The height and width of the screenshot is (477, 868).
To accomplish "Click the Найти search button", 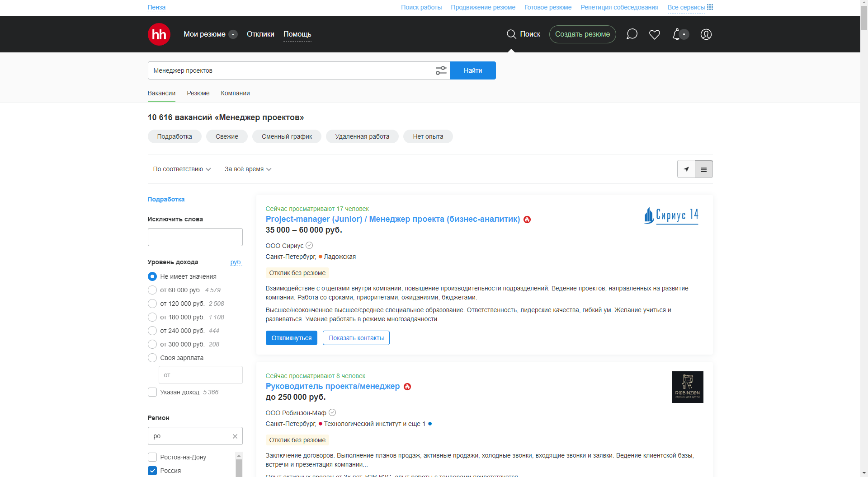I will pos(473,70).
